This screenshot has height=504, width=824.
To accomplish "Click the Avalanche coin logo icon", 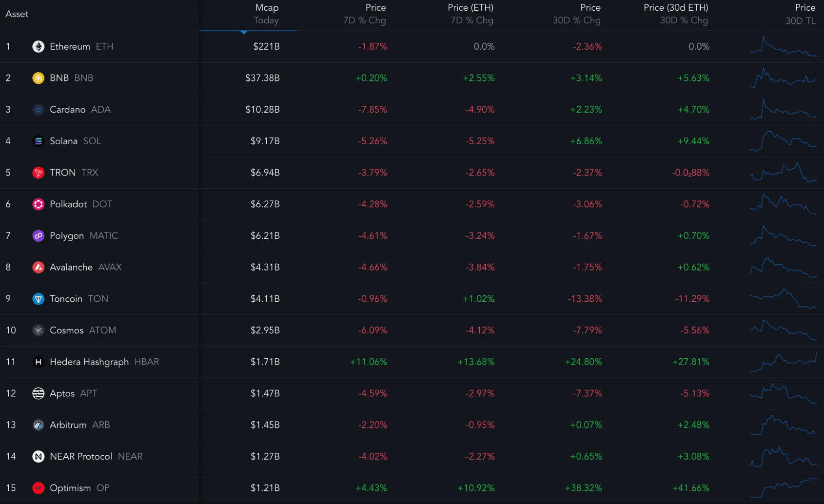I will click(38, 267).
